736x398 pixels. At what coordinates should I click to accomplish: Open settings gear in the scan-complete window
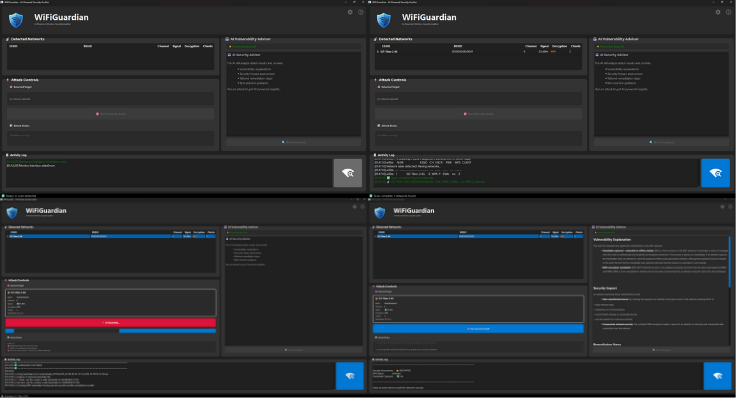point(718,12)
